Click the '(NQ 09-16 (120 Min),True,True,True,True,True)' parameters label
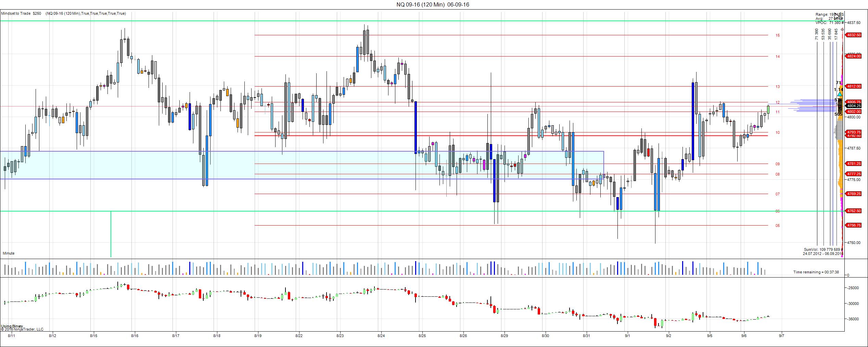This screenshot has width=868, height=347. 86,13
